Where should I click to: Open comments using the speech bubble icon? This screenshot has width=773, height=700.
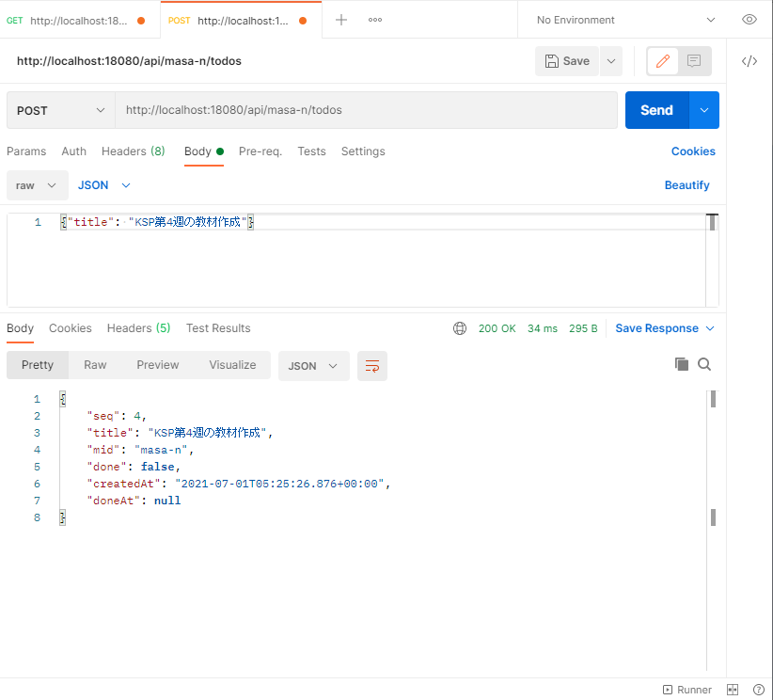click(694, 61)
